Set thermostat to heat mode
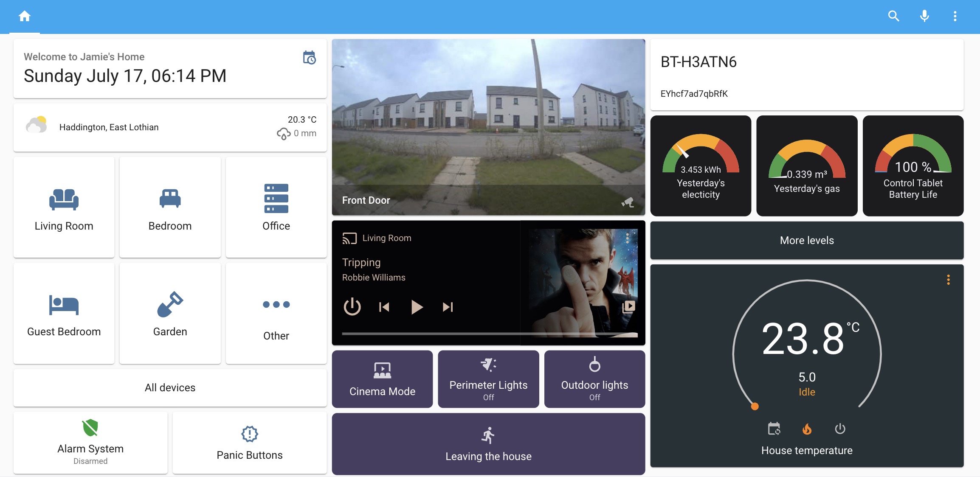Image resolution: width=980 pixels, height=477 pixels. coord(807,429)
